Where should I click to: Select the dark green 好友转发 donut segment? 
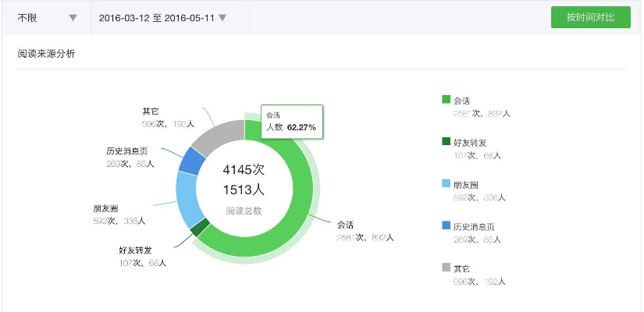pos(200,227)
